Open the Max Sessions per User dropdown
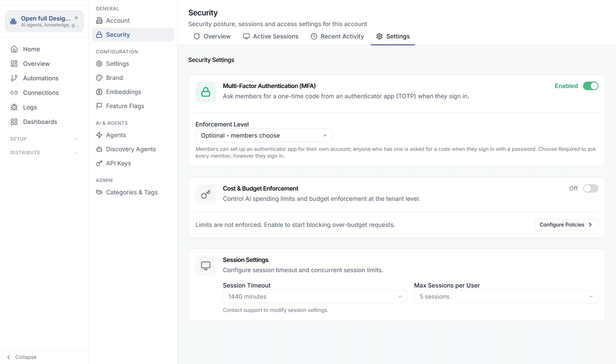616x364 pixels. coord(506,296)
